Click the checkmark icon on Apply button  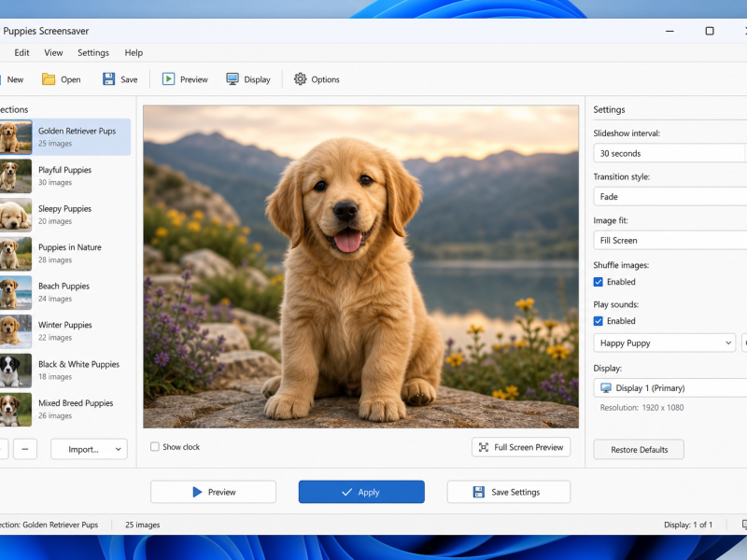pos(347,493)
